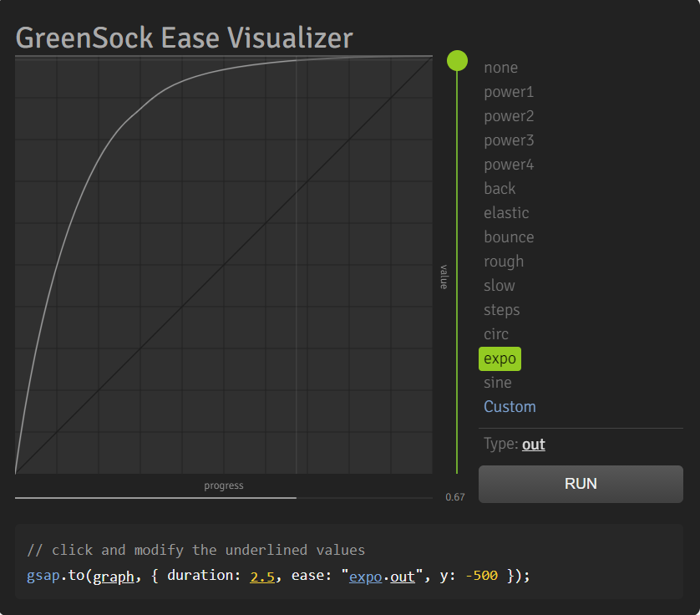Click the green value slider knob
Screen dimensions: 700x615
(457, 61)
